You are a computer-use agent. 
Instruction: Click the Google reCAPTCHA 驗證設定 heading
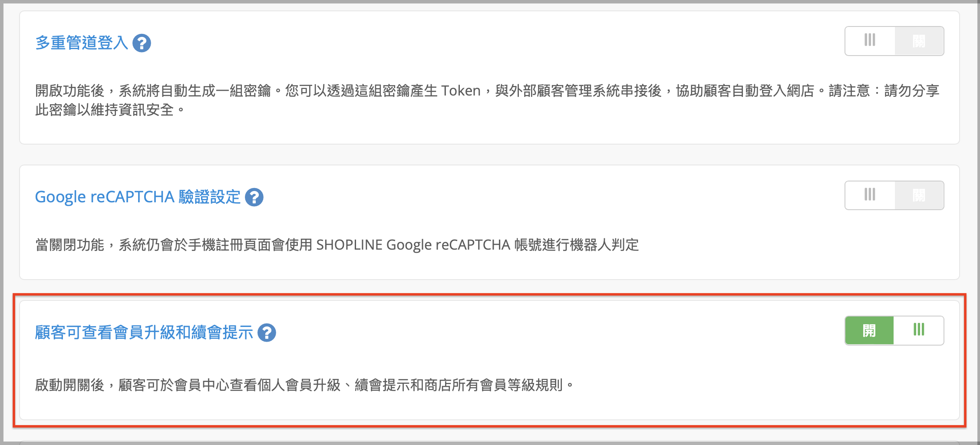tap(138, 197)
